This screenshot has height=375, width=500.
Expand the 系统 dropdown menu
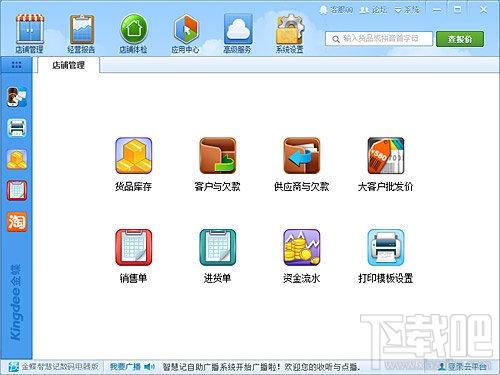click(x=407, y=10)
